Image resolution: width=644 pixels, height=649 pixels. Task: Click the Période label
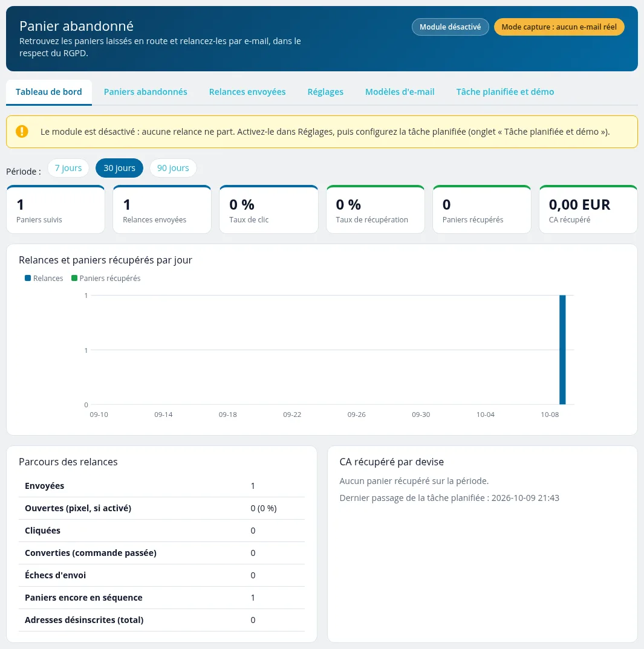(24, 172)
